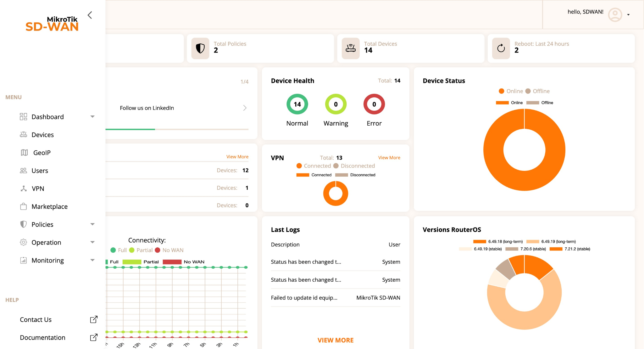Screen dimensions: 644x349
Task: Click the first 'Status has been changed' log
Action: tap(336, 262)
